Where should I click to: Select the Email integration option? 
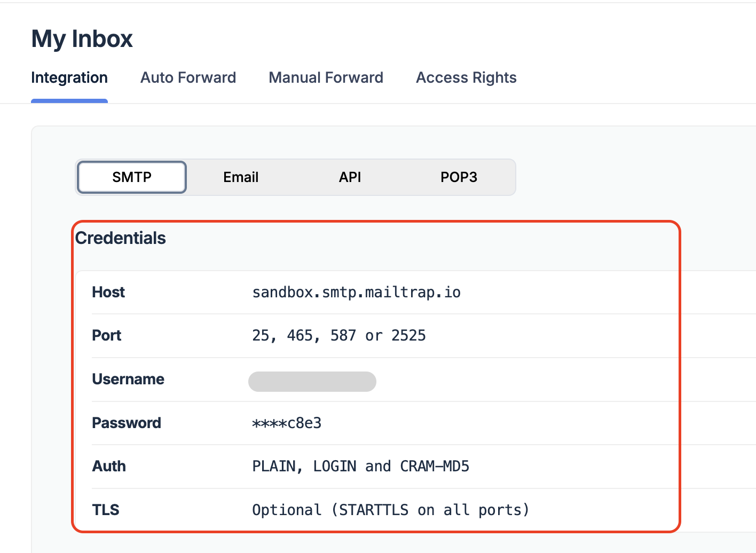pyautogui.click(x=241, y=177)
